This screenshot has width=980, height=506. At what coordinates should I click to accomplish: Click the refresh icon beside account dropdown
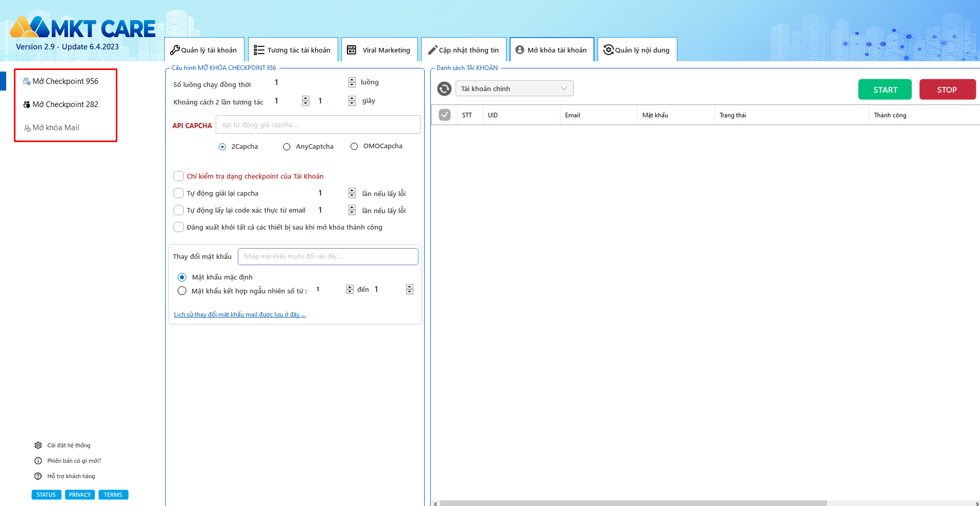[444, 89]
